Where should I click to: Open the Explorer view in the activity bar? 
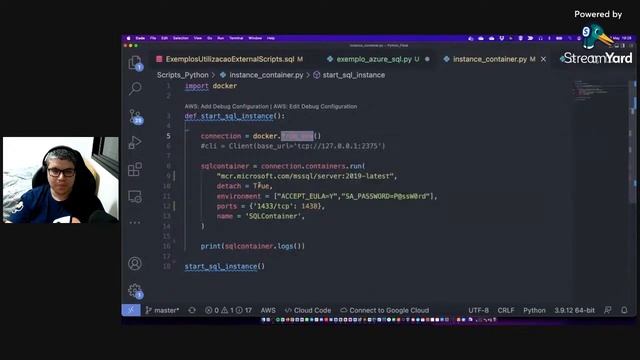(x=135, y=63)
